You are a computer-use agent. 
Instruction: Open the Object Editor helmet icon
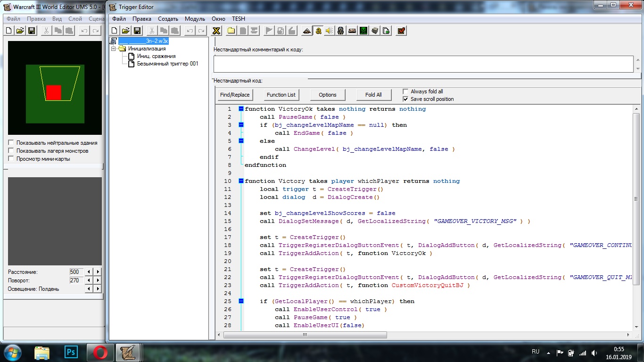pyautogui.click(x=340, y=31)
